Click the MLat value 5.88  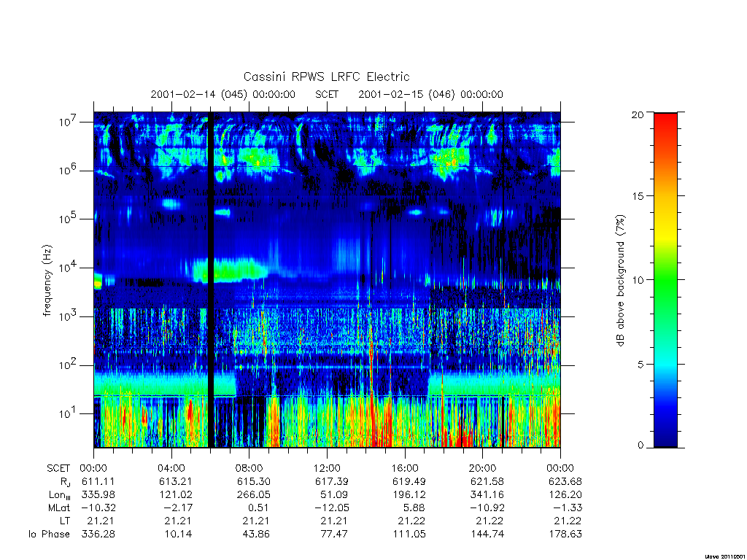pos(414,508)
